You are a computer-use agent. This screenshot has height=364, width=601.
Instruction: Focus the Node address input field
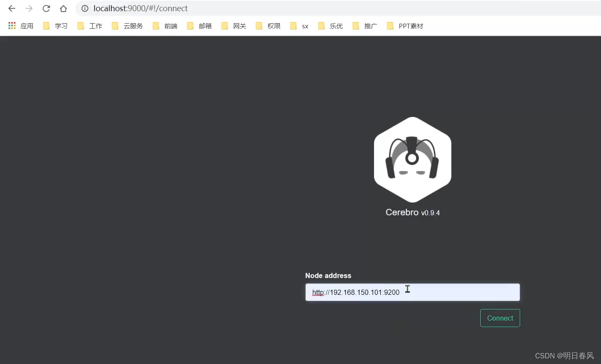413,292
